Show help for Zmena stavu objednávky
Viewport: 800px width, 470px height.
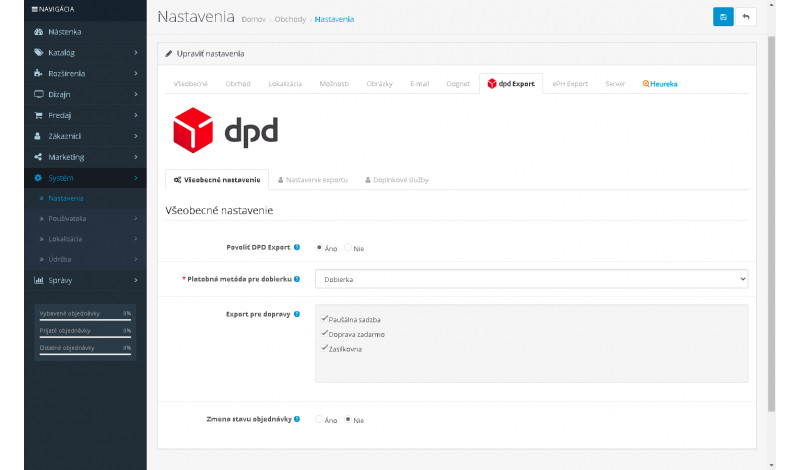pos(297,419)
